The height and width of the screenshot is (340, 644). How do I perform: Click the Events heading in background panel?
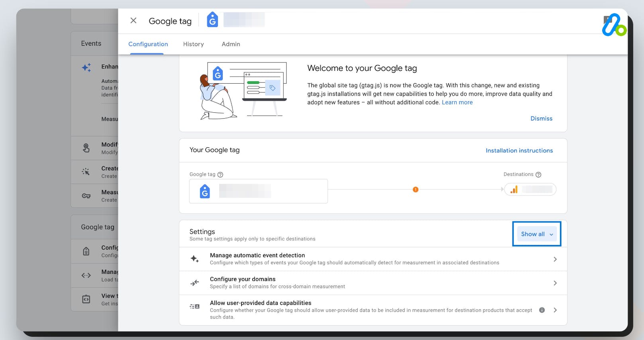pyautogui.click(x=91, y=43)
